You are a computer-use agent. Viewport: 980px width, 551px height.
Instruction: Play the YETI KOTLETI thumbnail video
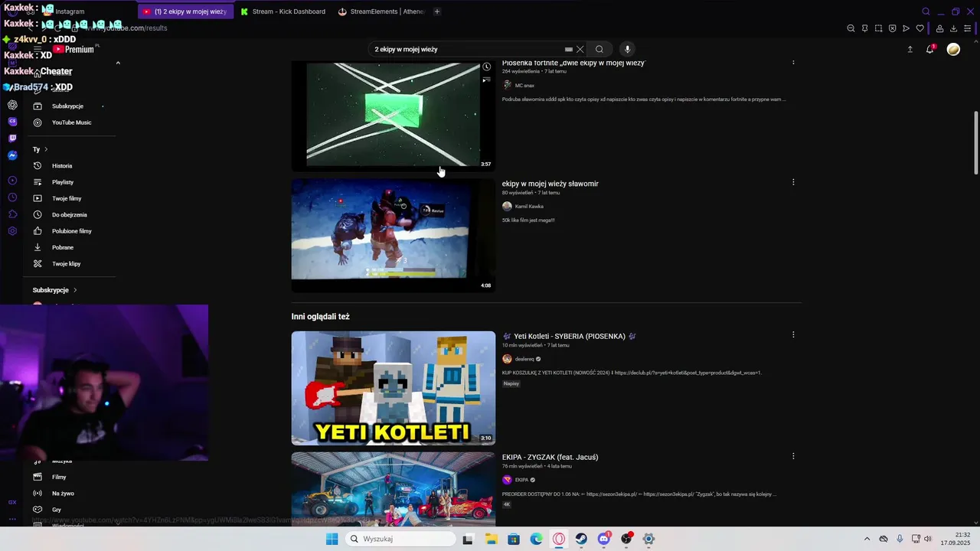(x=393, y=388)
